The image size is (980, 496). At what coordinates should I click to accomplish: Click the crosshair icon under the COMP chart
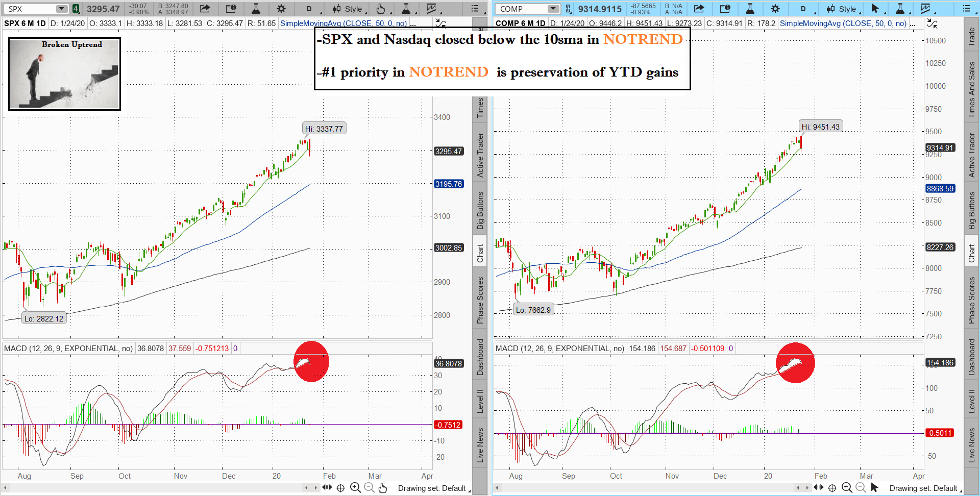pos(832,488)
